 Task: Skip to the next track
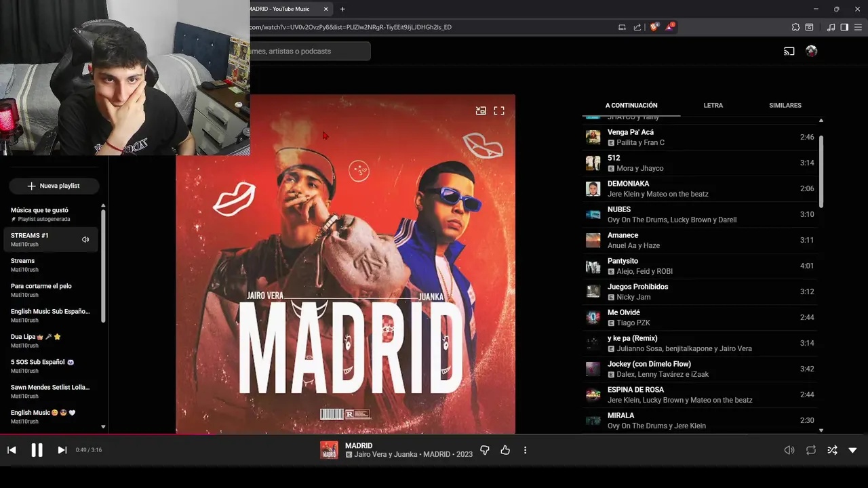click(62, 450)
